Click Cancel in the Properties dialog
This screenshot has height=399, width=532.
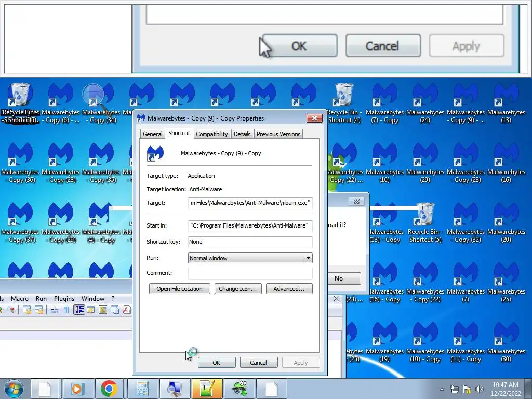259,363
